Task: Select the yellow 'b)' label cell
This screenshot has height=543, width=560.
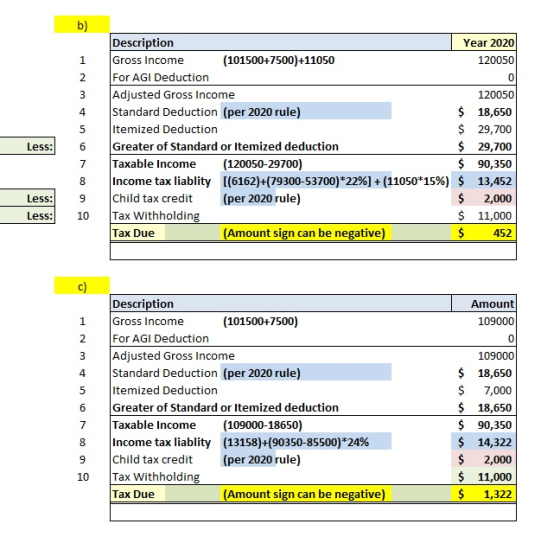Action: 82,25
